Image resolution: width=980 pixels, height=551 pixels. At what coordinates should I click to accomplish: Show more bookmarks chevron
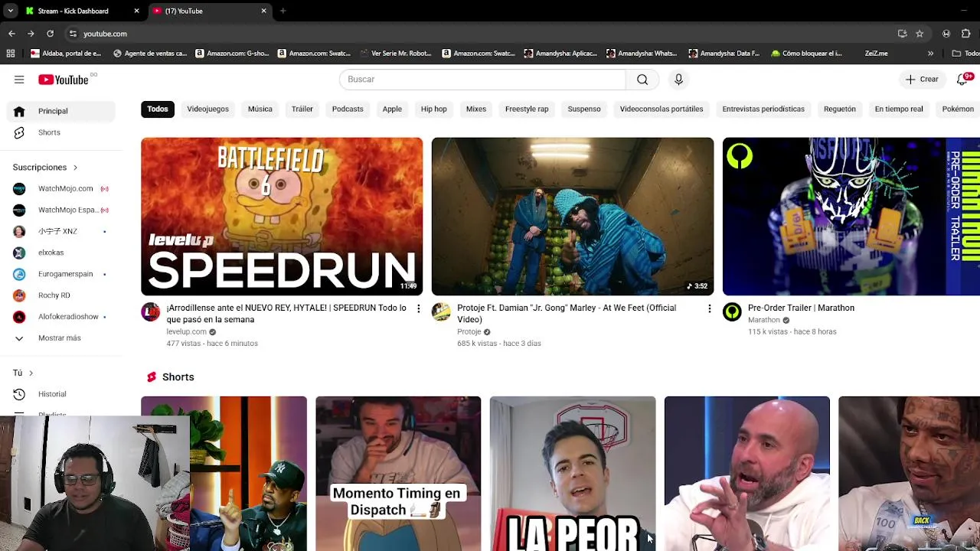930,54
